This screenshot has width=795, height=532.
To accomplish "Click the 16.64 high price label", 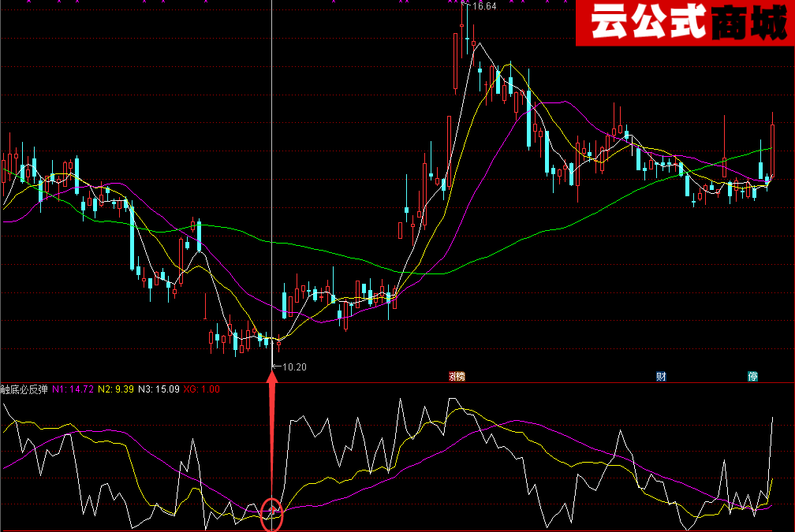I will [483, 6].
